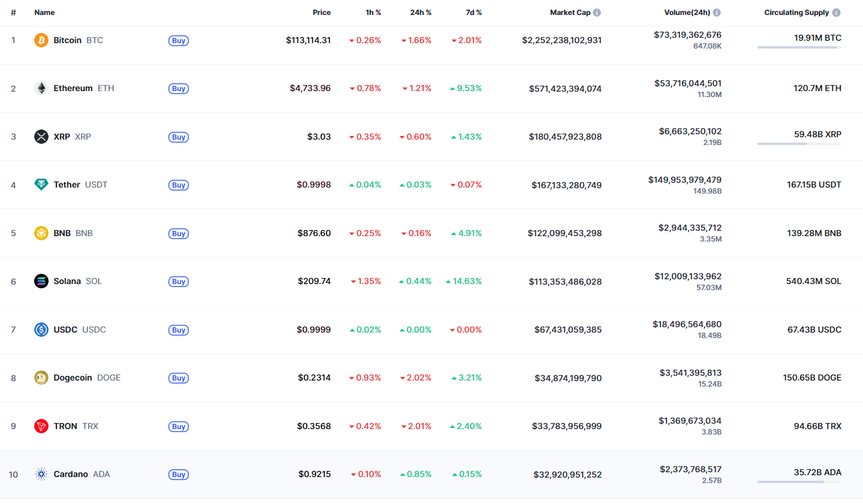
Task: Sort by the # rank column header
Action: pos(13,13)
